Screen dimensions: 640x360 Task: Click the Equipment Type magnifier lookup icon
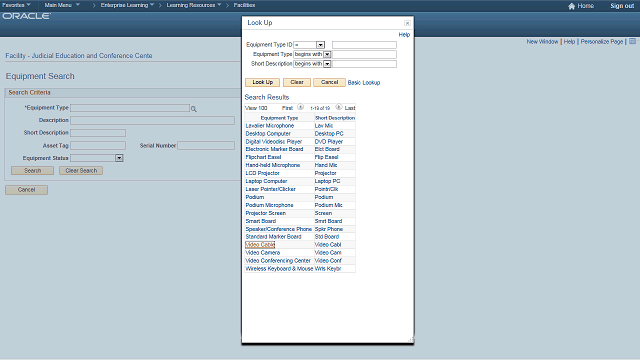point(193,109)
